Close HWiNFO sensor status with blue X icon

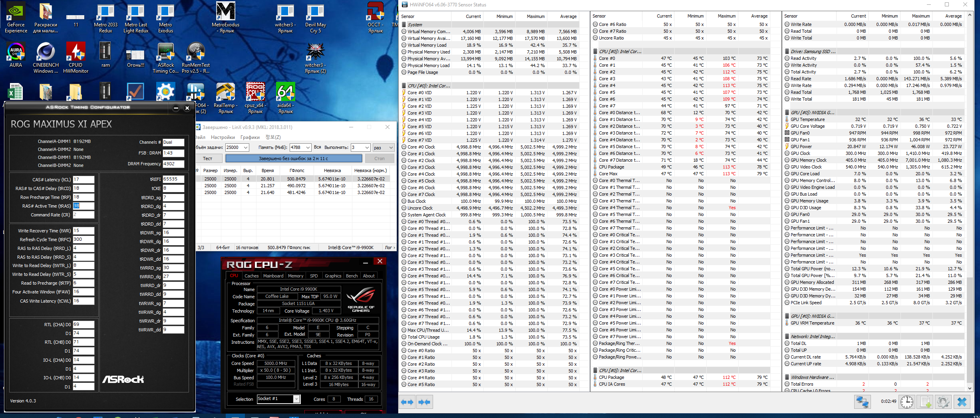click(962, 402)
